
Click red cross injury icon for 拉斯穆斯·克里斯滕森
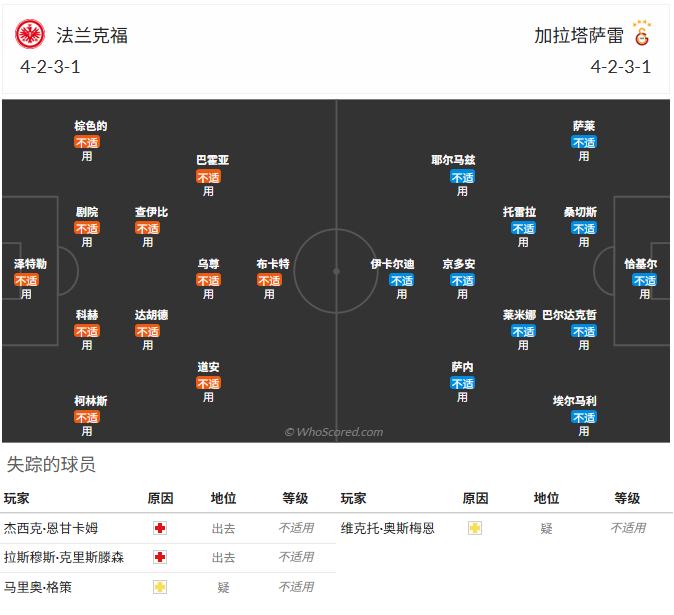160,557
